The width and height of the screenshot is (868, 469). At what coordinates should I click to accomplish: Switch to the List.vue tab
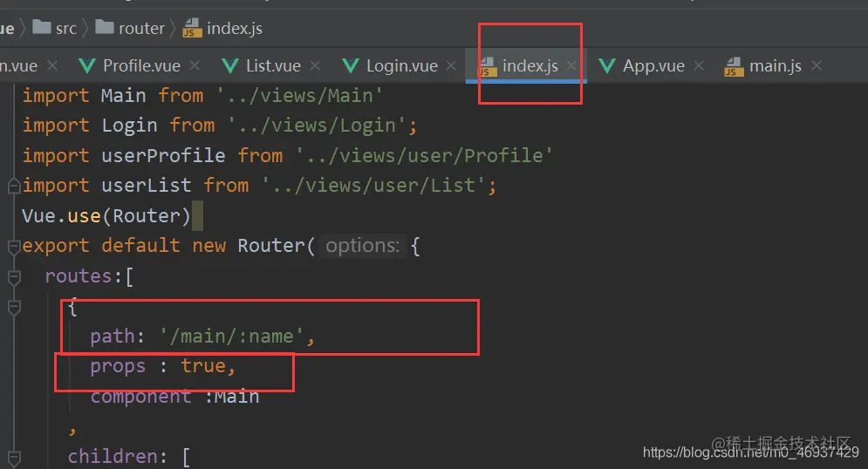271,65
